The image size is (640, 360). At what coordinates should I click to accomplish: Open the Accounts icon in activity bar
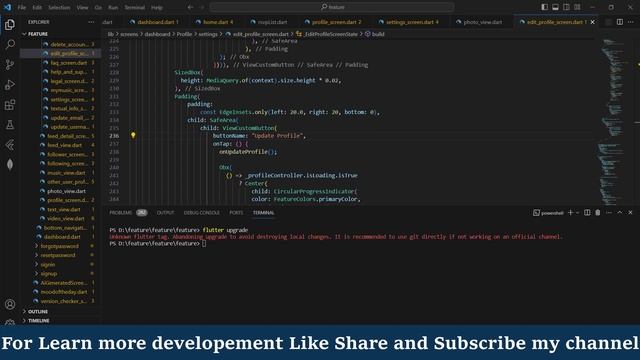10,304
